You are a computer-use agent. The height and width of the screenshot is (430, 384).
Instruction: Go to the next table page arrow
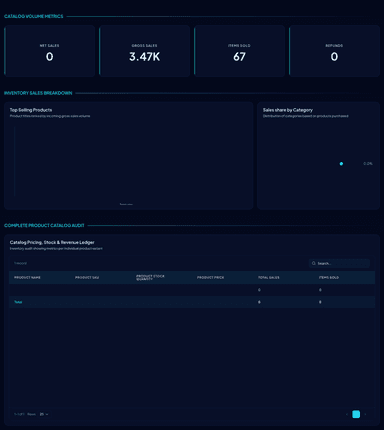365,414
